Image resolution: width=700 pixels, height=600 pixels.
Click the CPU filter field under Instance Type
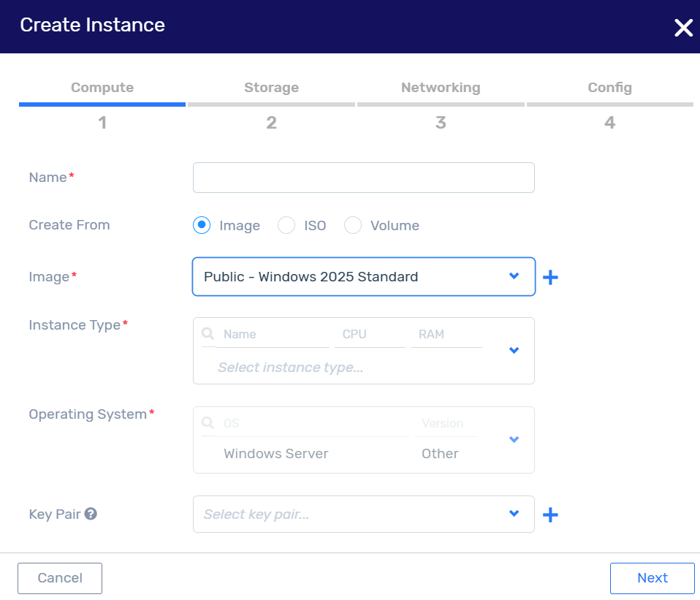[369, 334]
